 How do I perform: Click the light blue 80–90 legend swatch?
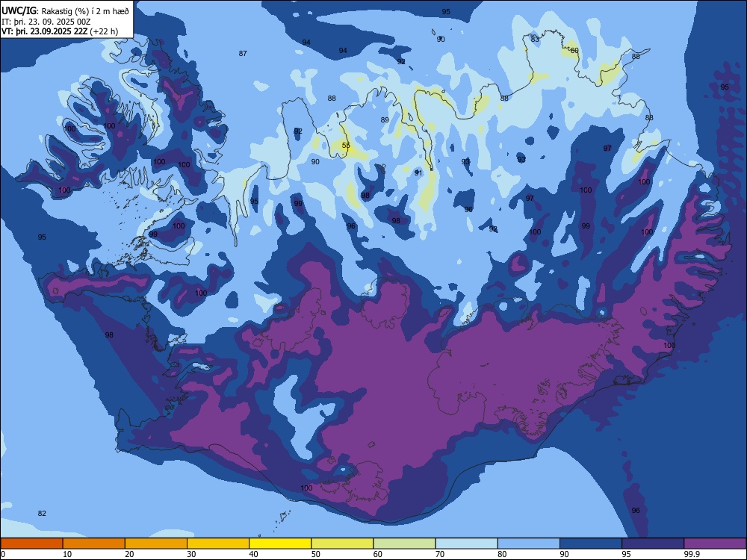click(529, 544)
